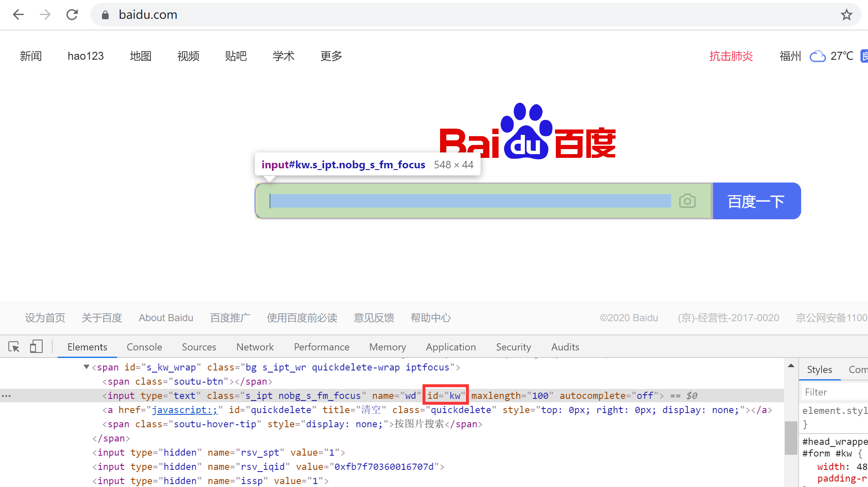
Task: Open the 意见反馈 footer link
Action: 374,318
